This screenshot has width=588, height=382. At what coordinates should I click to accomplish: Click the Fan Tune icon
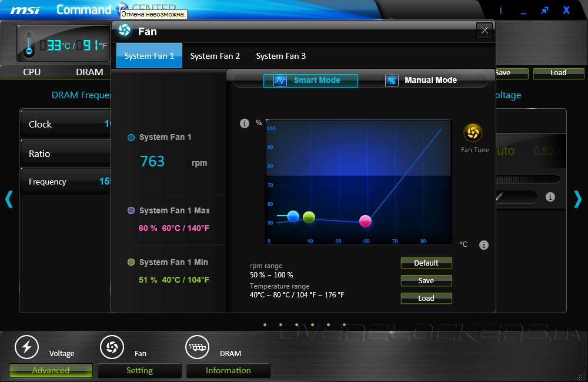[475, 134]
